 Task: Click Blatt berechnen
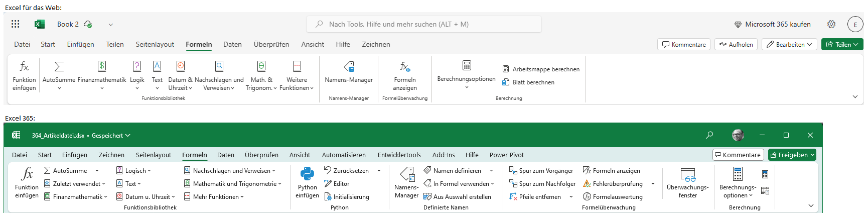pos(528,82)
